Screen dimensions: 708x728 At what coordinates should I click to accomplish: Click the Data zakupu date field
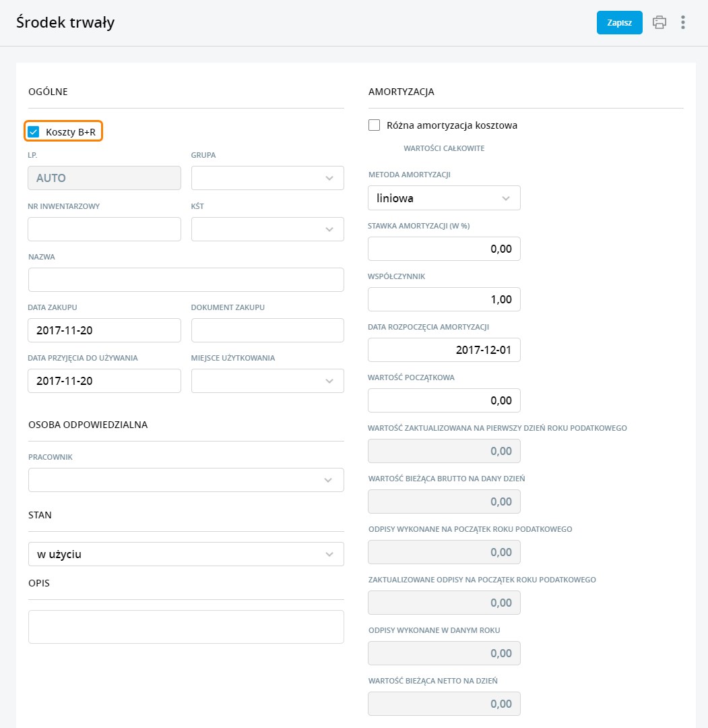tap(104, 330)
